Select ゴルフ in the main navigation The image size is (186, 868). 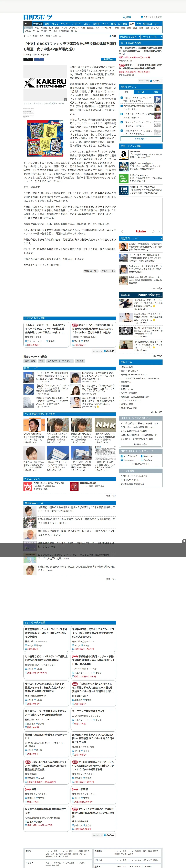coord(87,24)
